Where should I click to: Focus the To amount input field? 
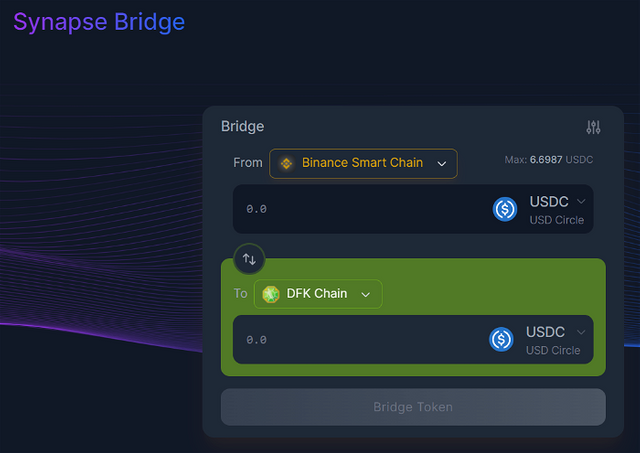pos(350,339)
